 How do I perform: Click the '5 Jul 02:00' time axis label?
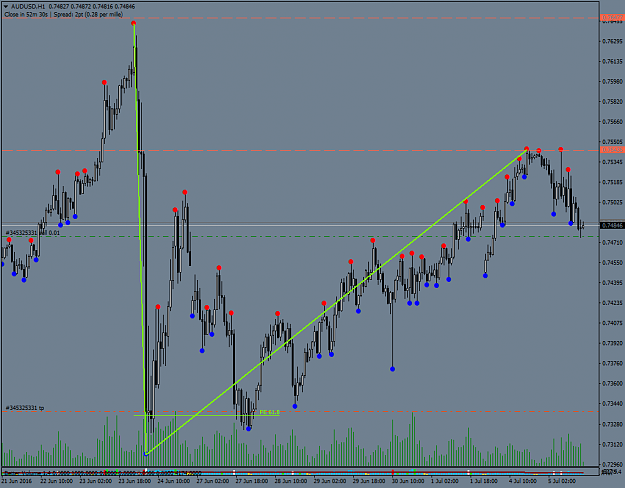click(x=562, y=481)
